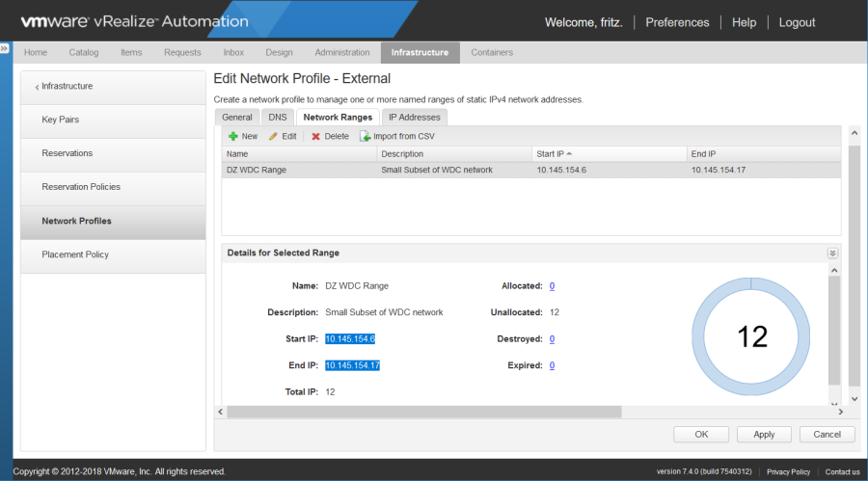Open the Allocated count link
Image resolution: width=868 pixels, height=481 pixels.
click(x=552, y=286)
